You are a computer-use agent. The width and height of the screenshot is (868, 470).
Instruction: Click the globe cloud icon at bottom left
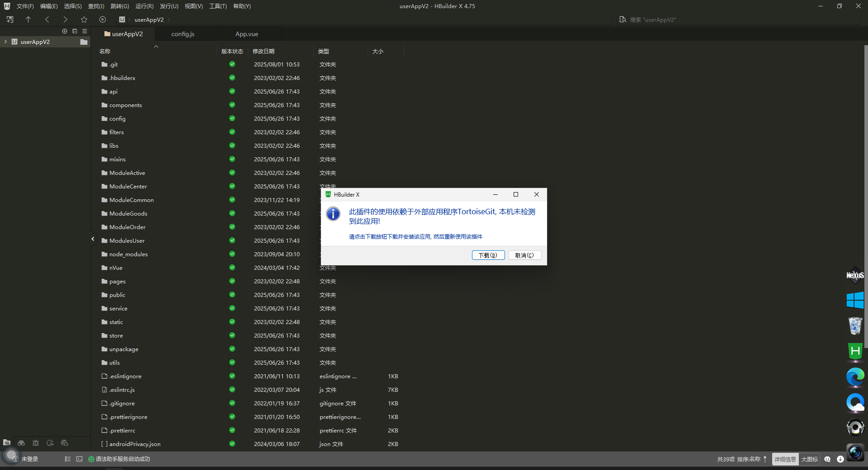pyautogui.click(x=65, y=443)
